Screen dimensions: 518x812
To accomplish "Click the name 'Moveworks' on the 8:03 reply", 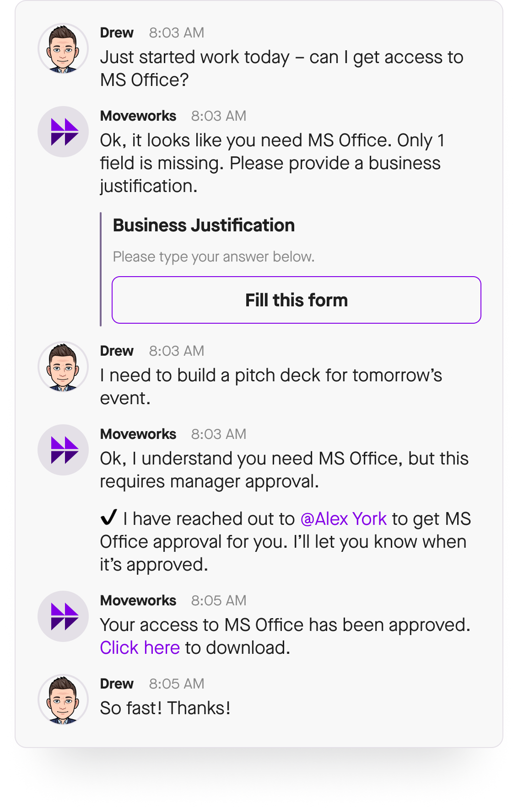I will 138,115.
